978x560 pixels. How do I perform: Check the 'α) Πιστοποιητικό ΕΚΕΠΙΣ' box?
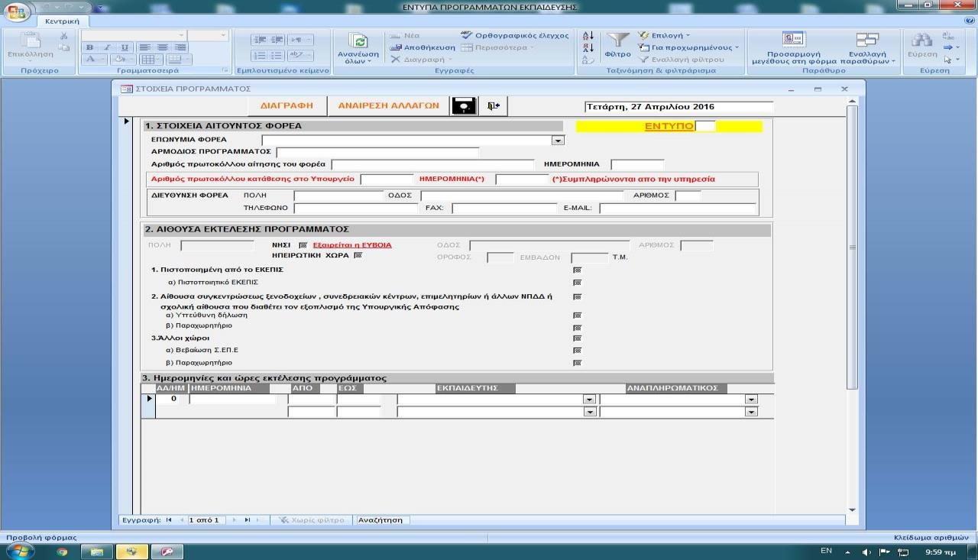577,282
